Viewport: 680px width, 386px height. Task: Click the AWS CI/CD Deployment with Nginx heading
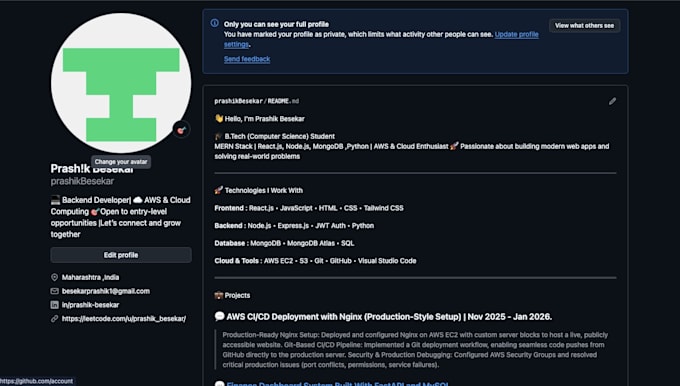[x=383, y=317]
